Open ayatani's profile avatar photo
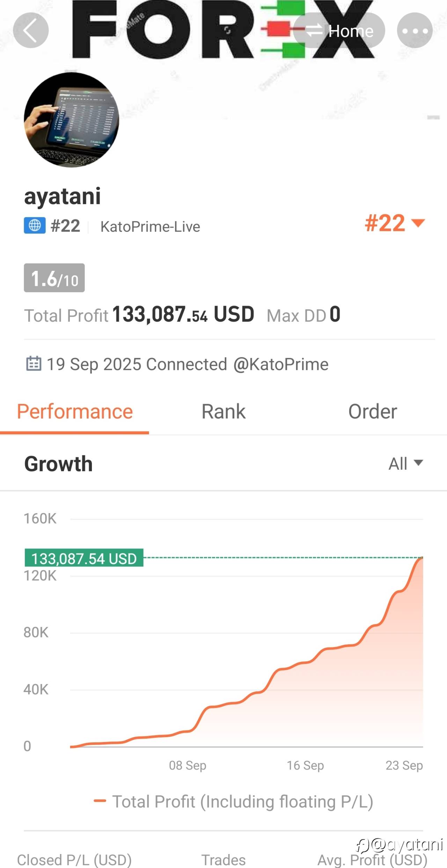 pyautogui.click(x=72, y=120)
